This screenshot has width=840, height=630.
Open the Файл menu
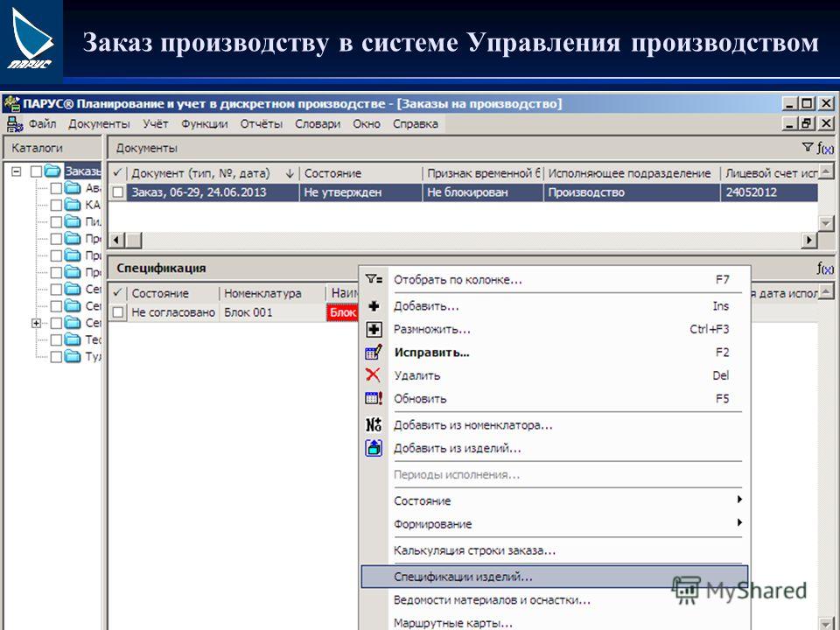pos(42,123)
